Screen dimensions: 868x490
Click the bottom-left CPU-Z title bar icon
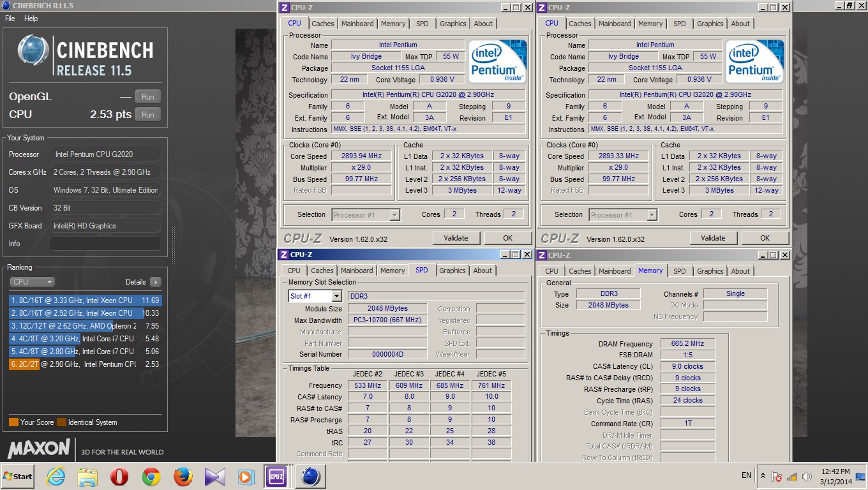click(283, 255)
